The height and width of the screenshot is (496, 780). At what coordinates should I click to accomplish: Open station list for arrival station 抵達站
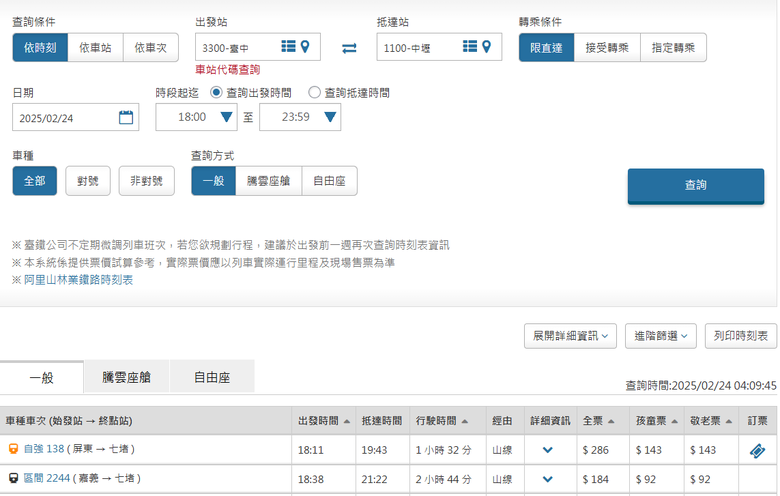tap(470, 47)
